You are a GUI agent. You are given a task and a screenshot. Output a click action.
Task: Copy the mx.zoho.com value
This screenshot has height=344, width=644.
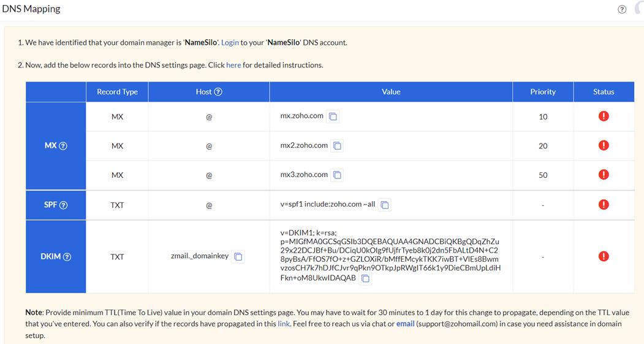click(x=333, y=117)
